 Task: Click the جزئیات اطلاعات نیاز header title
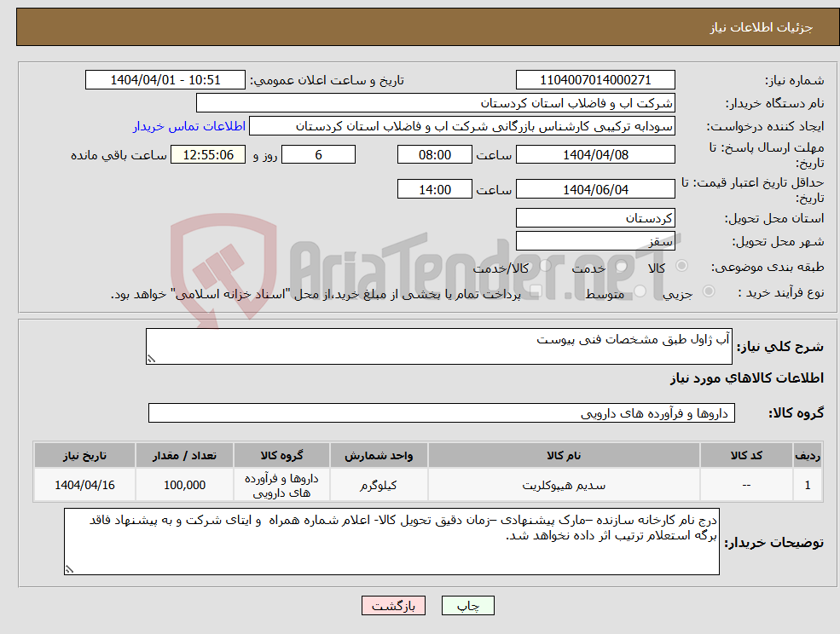pos(762,27)
